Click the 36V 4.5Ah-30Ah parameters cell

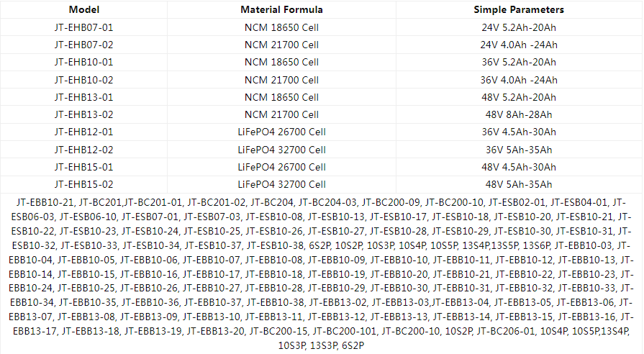click(518, 132)
